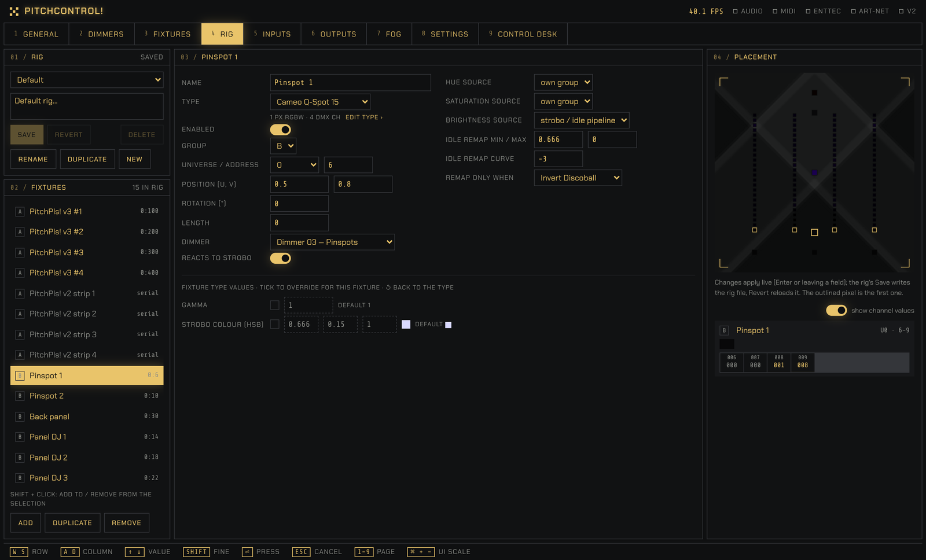Click the strobo colour preview swatch
Viewport: 926px width, 560px height.
coord(406,325)
